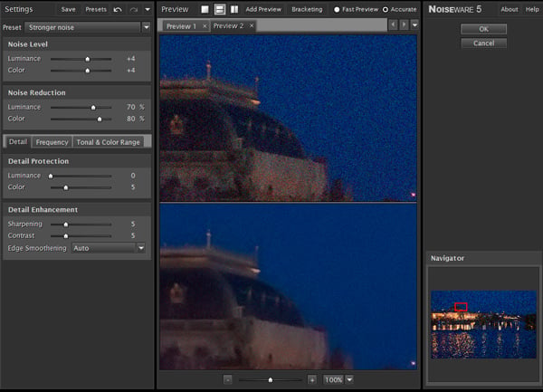Go to next preview tab arrow

pos(404,25)
